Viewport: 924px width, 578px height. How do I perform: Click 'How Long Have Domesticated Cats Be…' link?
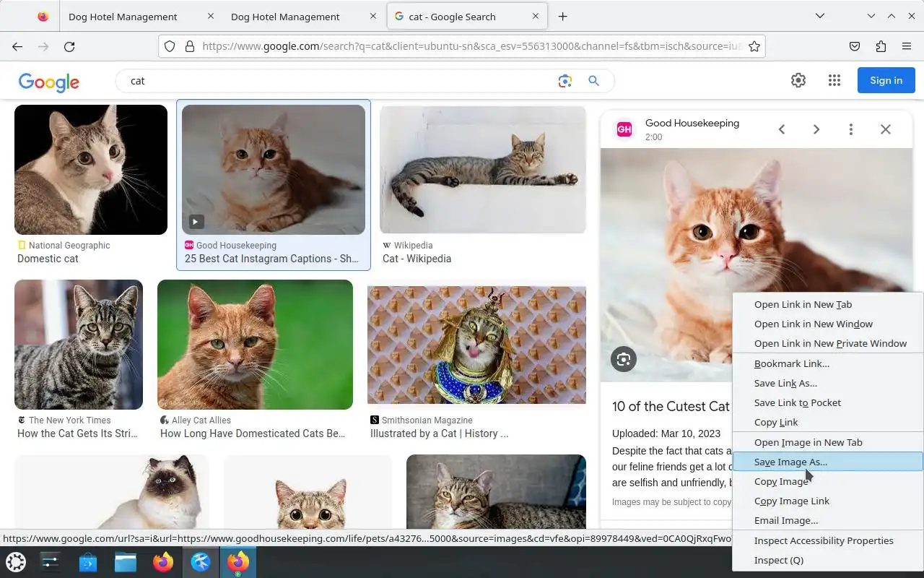pyautogui.click(x=253, y=433)
